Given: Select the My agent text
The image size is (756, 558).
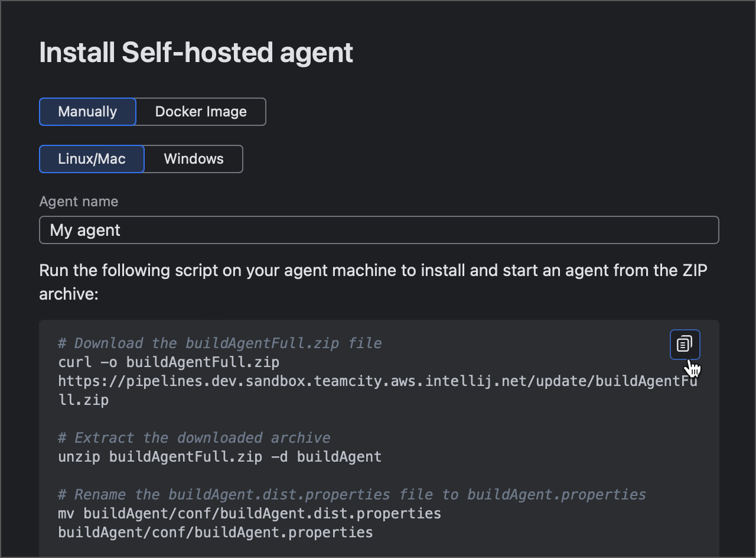Looking at the screenshot, I should point(85,229).
